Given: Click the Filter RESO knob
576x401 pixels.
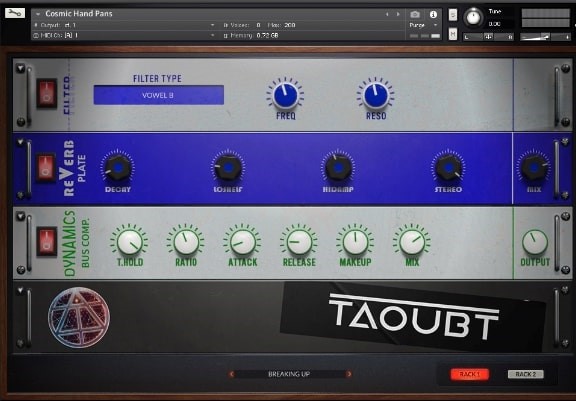Looking at the screenshot, I should pyautogui.click(x=376, y=95).
